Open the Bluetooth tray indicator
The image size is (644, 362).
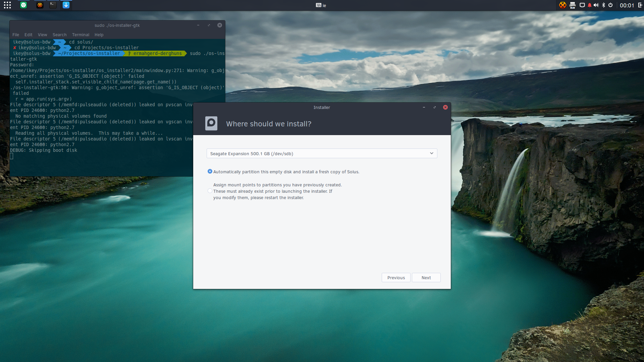[x=603, y=5]
